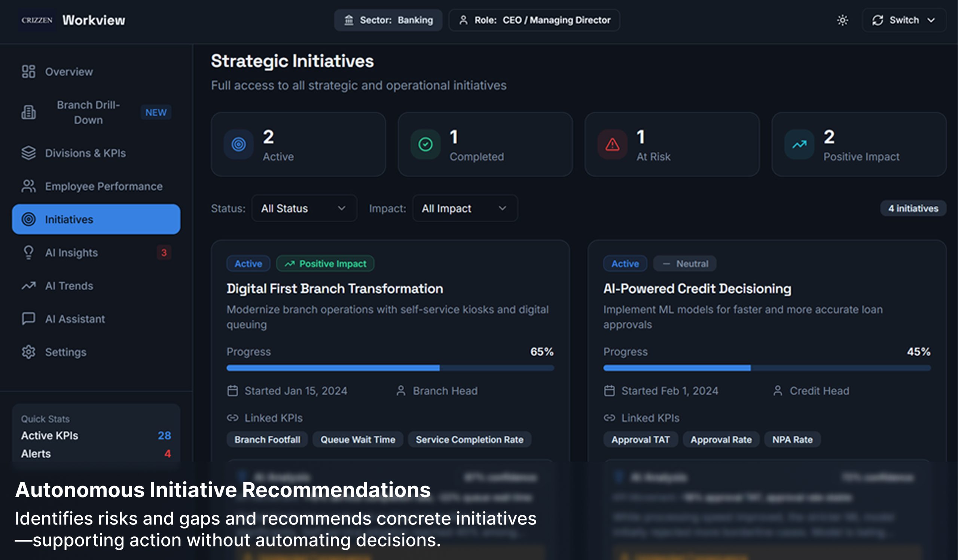The width and height of the screenshot is (958, 560).
Task: Click the Queue Wait Time KPI tag
Action: click(357, 439)
